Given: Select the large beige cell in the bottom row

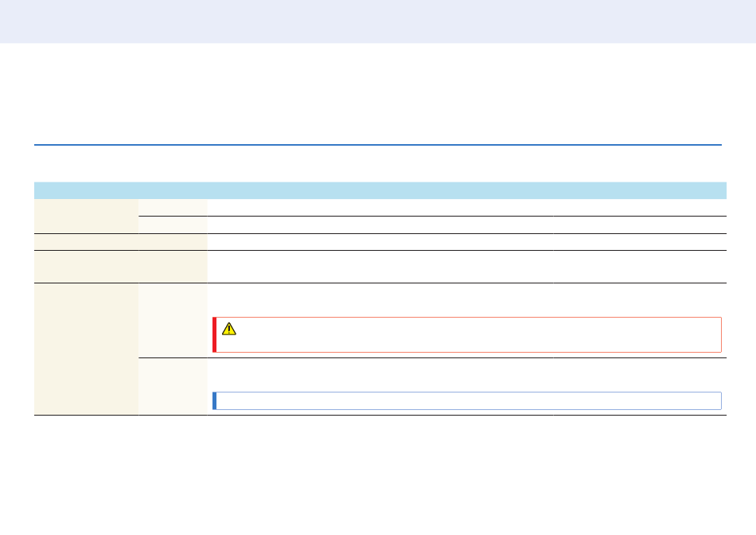Looking at the screenshot, I should pyautogui.click(x=86, y=349).
